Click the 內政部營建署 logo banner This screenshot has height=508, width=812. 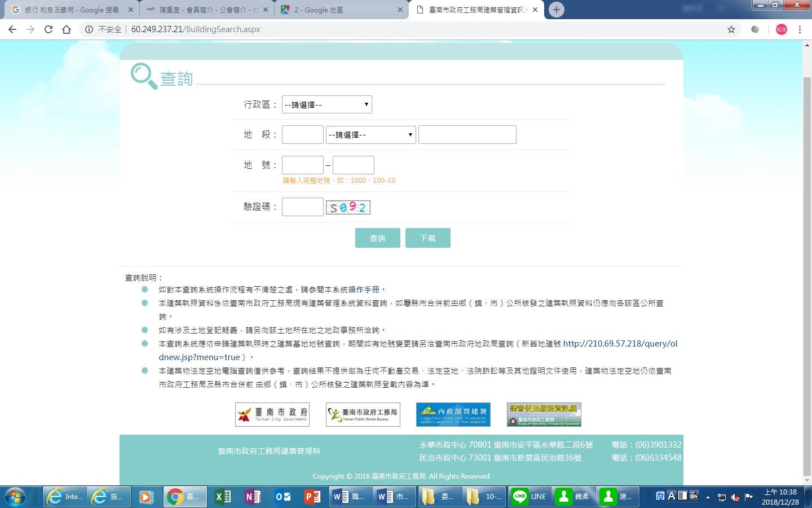(x=453, y=414)
